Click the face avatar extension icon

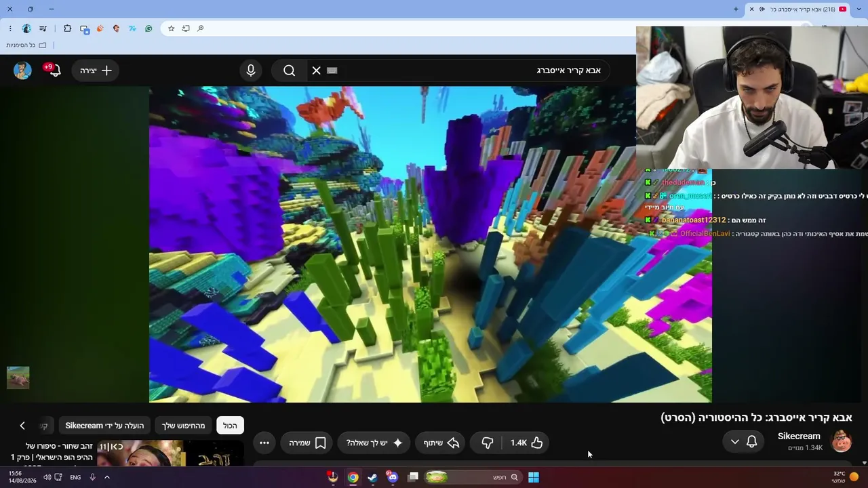coord(116,28)
